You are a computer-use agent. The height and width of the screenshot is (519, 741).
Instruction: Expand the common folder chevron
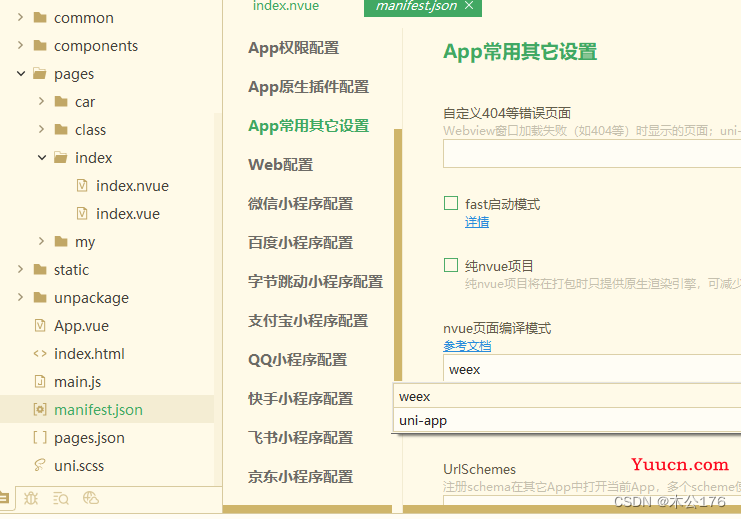click(20, 17)
